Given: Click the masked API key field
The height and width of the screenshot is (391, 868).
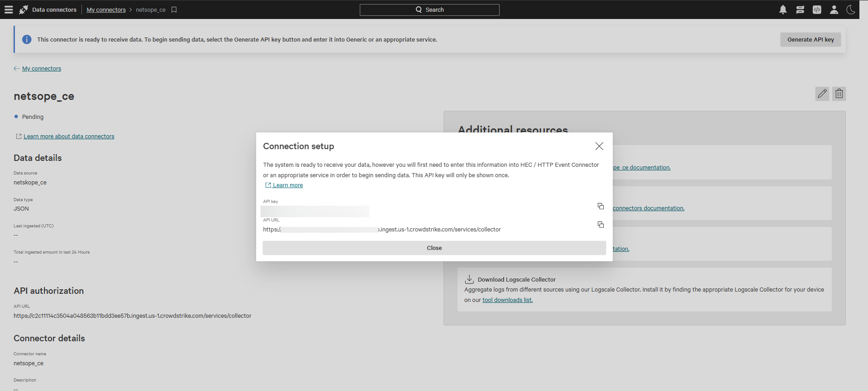Looking at the screenshot, I should tap(315, 211).
